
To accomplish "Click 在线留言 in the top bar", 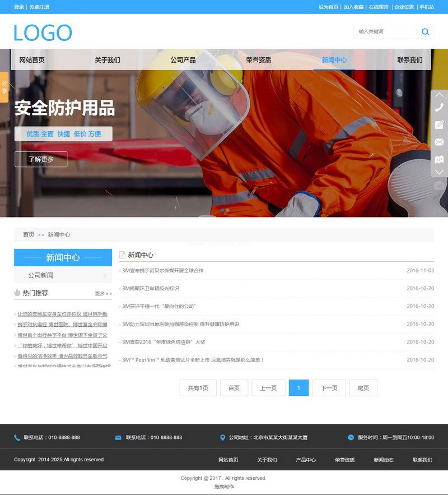I will [x=379, y=7].
